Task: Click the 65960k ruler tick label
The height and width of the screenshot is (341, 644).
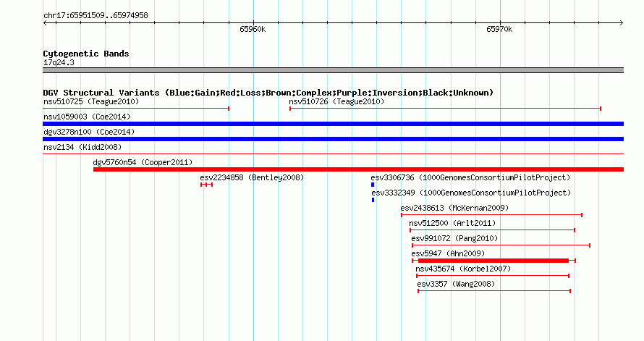Action: pyautogui.click(x=253, y=29)
